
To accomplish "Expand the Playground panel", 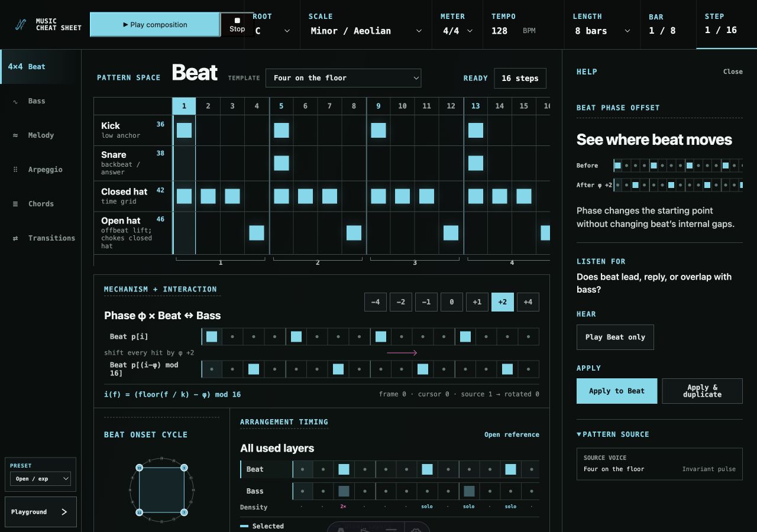I will click(x=41, y=512).
